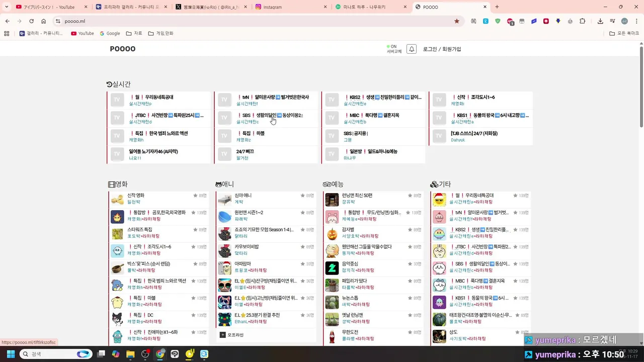Open the MBC 폭다행 결혼지옥 live channel
644x362 pixels.
pos(374,118)
